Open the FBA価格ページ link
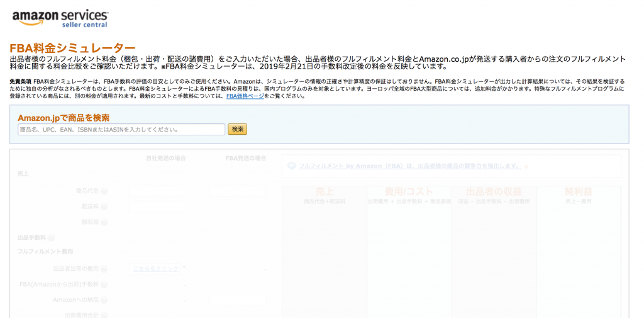This screenshot has width=644, height=318. [x=245, y=97]
